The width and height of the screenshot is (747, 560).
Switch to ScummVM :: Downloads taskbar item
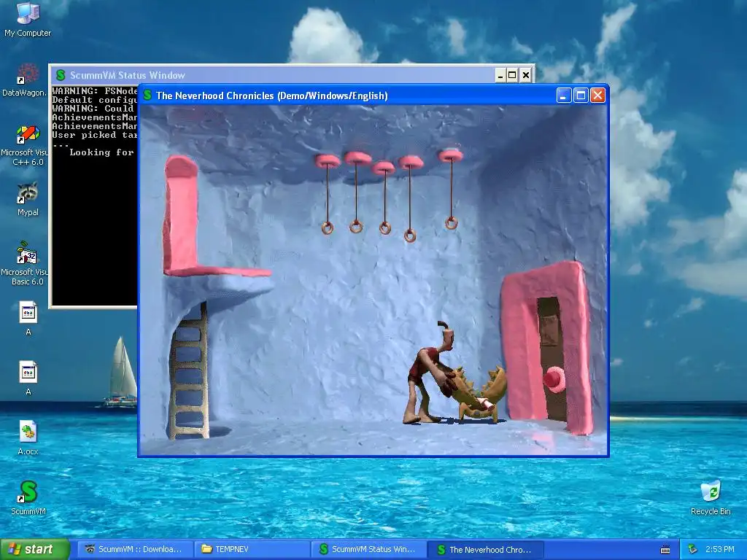(135, 549)
